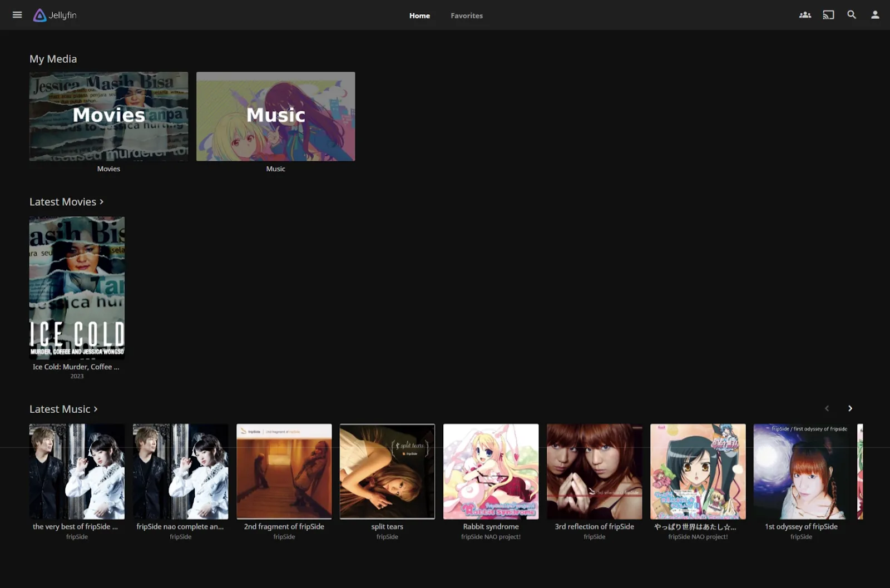Click the Ice Cold: Murder, Coffee title
This screenshot has width=890, height=588.
coord(76,367)
